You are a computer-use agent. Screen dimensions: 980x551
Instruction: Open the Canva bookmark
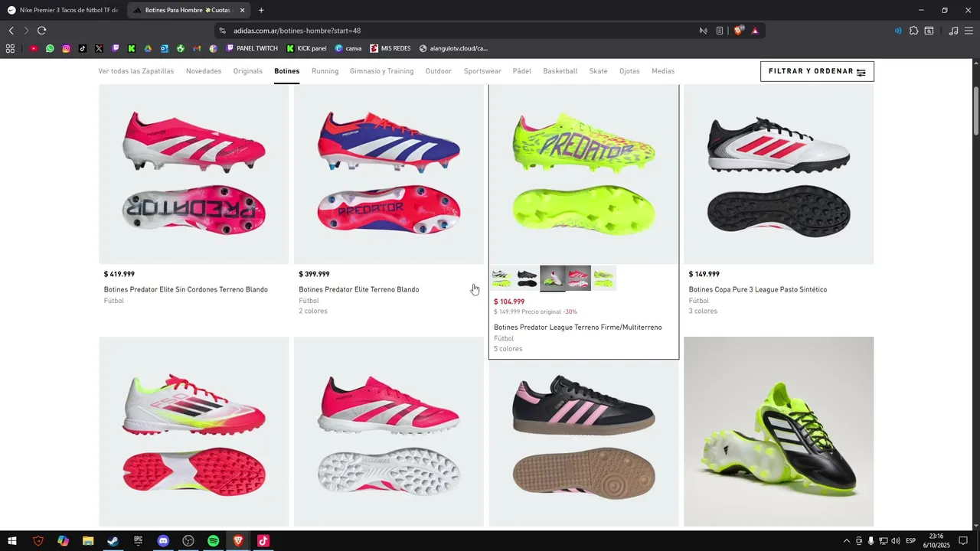click(x=348, y=48)
